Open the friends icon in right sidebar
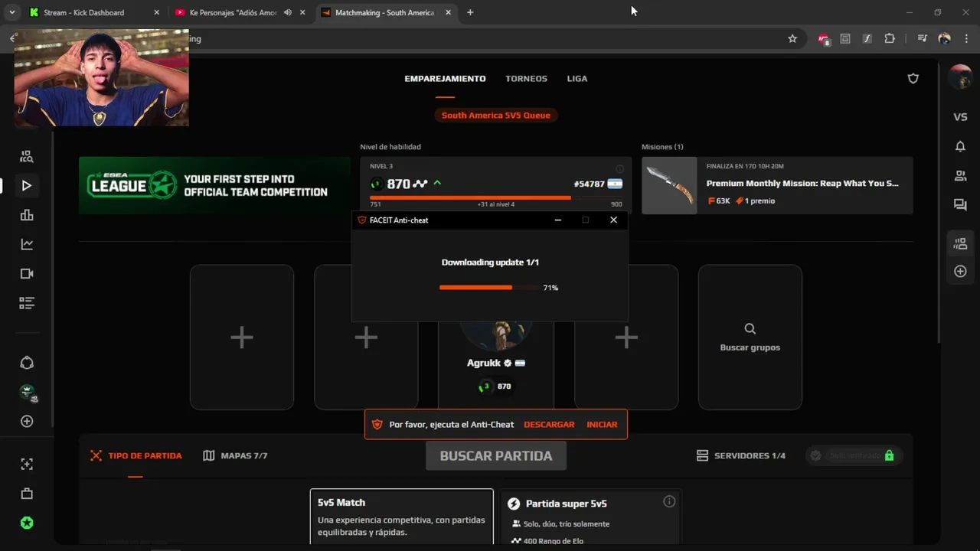980x551 pixels. (x=960, y=176)
